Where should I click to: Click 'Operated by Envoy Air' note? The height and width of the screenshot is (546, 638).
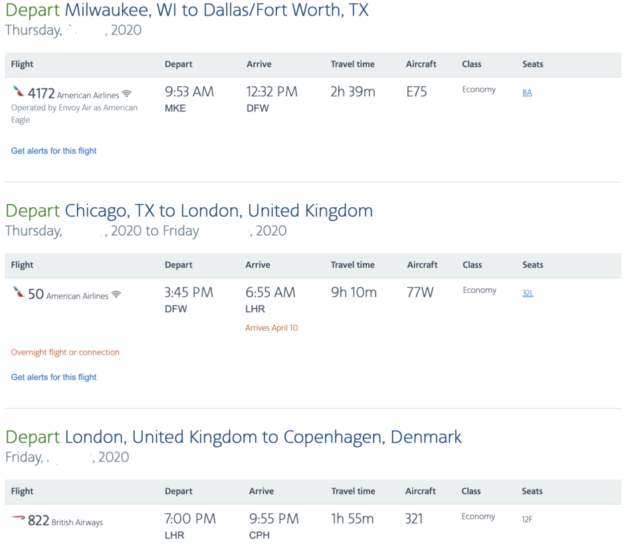pos(74,114)
